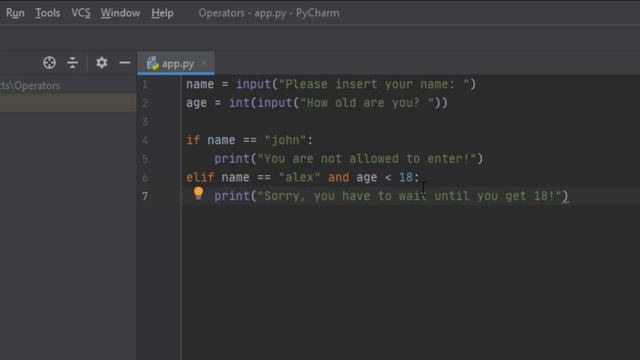Switch to the app.py editor tab

176,64
